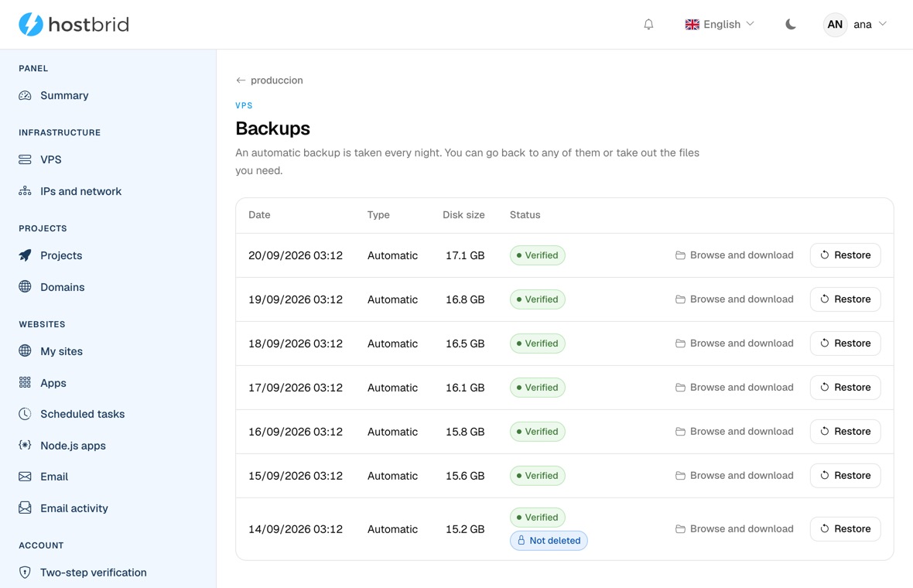The image size is (913, 588).
Task: Click the AN avatar circle
Action: coord(835,25)
